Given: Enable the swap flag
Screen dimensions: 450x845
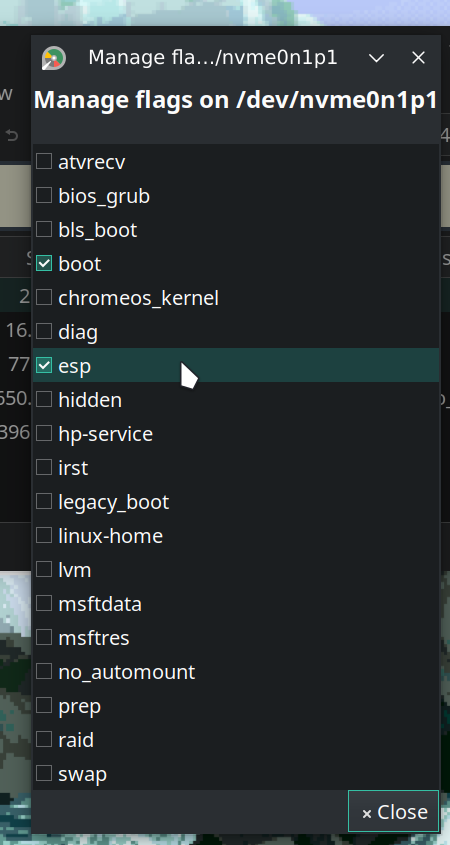Looking at the screenshot, I should click(44, 773).
